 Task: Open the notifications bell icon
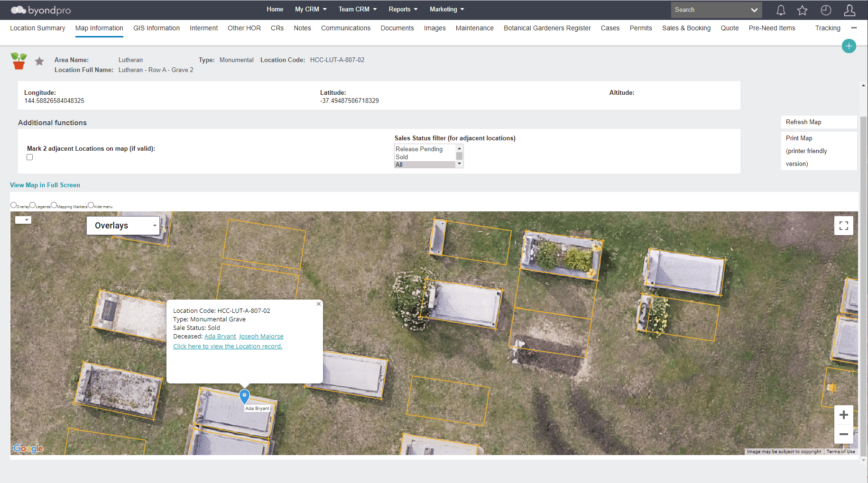[781, 10]
